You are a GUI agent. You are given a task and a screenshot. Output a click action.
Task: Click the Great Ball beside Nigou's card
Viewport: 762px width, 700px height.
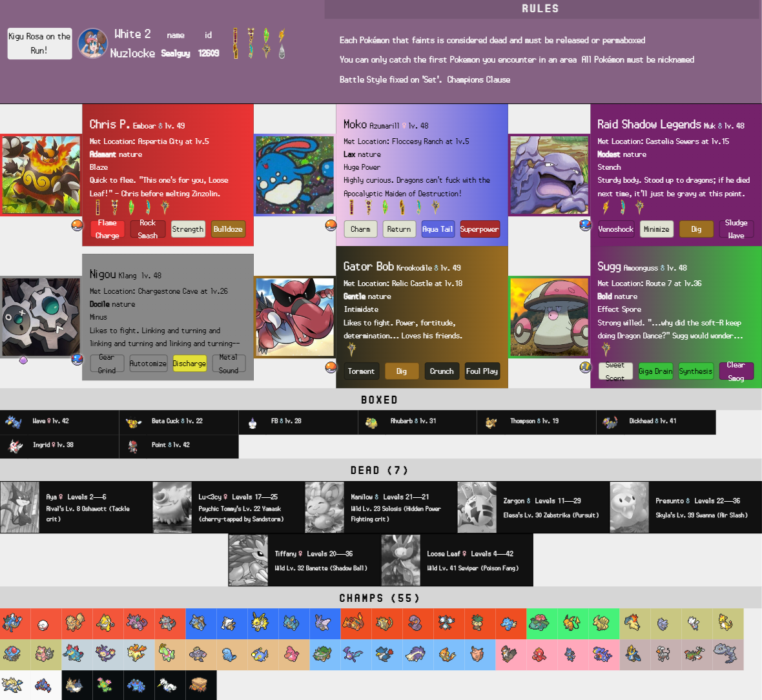77,359
